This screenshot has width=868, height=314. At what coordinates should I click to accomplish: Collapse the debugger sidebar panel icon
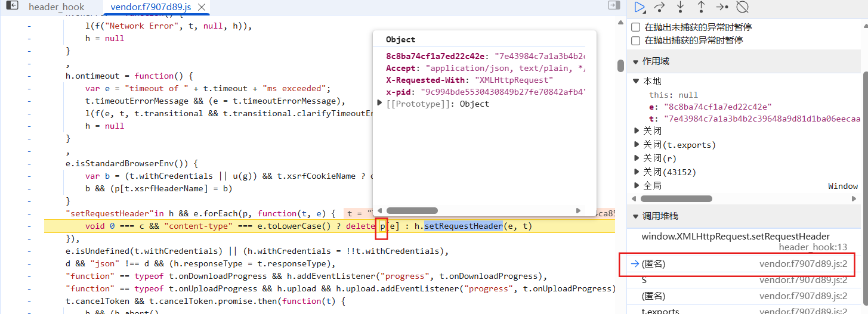pyautogui.click(x=613, y=5)
